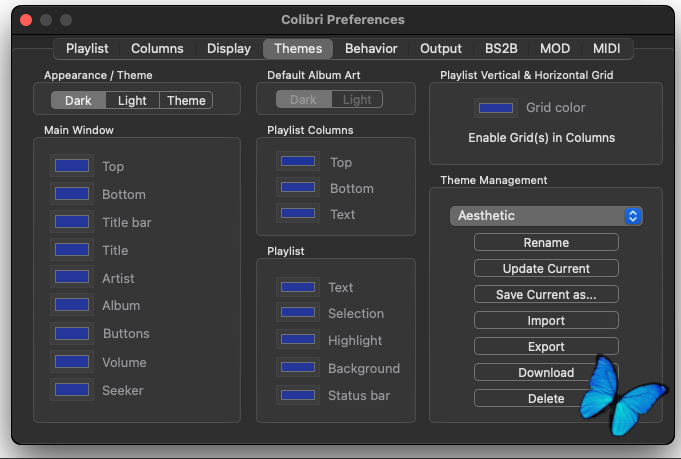Set the Status bar color swatch
The width and height of the screenshot is (681, 459).
298,395
